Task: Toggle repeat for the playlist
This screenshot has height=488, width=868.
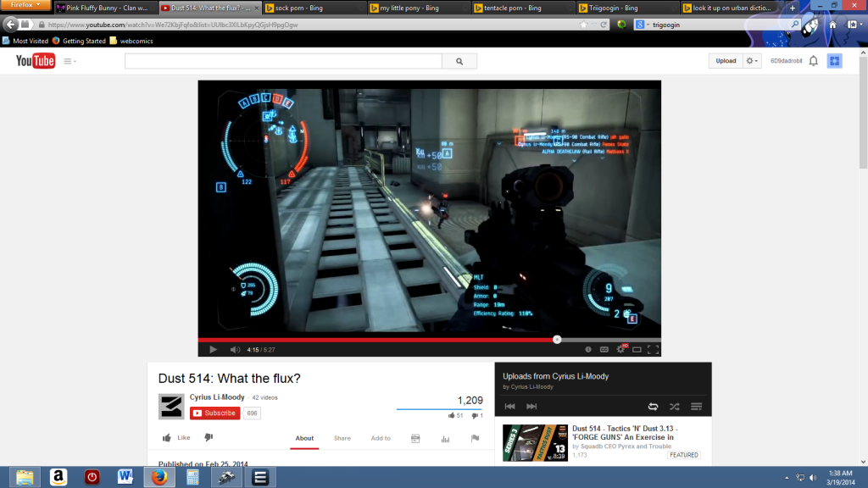Action: [654, 407]
